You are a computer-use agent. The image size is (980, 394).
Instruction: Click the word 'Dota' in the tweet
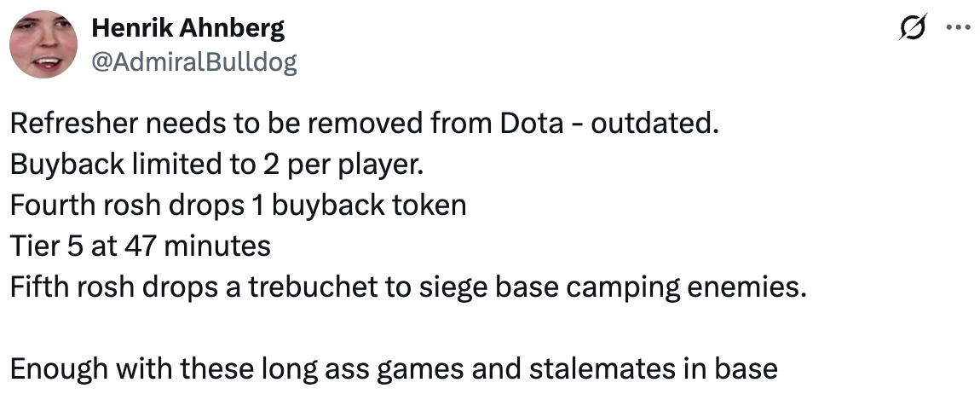(531, 125)
